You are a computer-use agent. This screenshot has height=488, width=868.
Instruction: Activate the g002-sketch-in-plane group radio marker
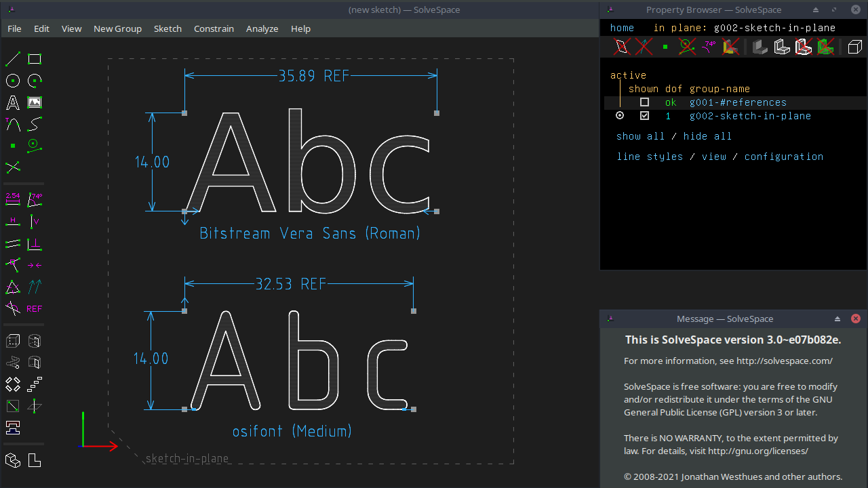point(619,115)
